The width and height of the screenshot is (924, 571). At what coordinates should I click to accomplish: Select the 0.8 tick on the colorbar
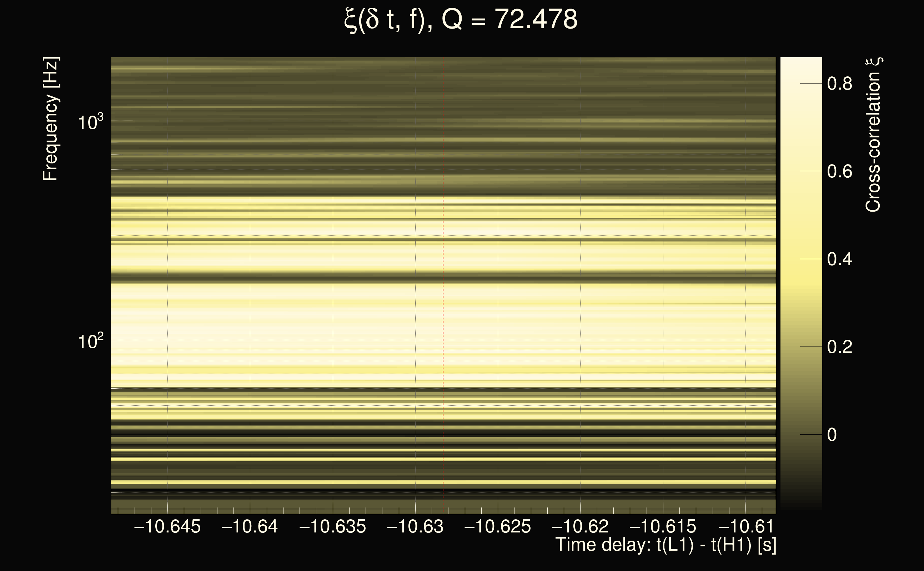(839, 84)
